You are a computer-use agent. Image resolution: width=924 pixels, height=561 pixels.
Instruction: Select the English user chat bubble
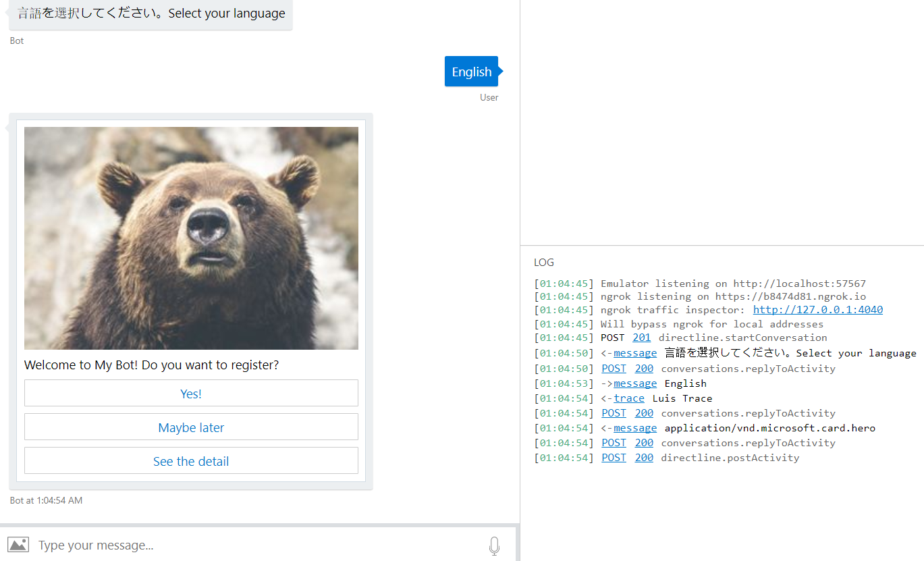(x=471, y=71)
